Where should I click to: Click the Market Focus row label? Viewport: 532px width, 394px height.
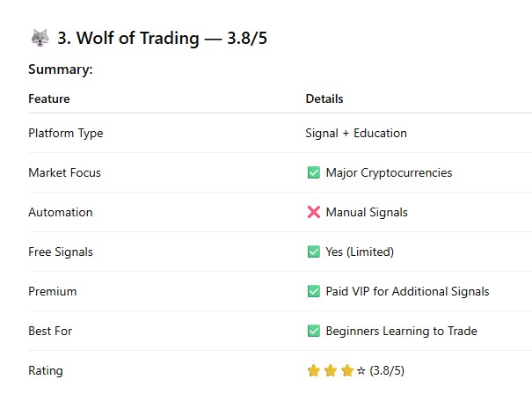point(64,172)
